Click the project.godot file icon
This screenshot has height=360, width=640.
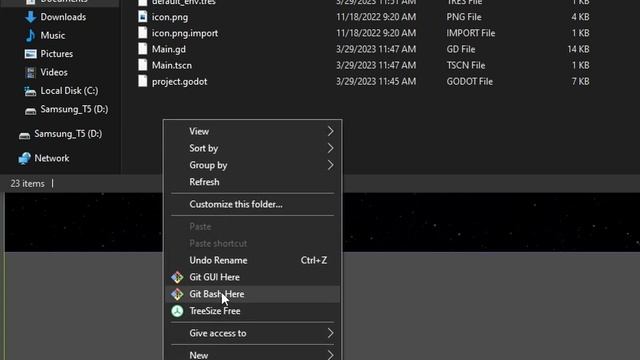pyautogui.click(x=142, y=81)
